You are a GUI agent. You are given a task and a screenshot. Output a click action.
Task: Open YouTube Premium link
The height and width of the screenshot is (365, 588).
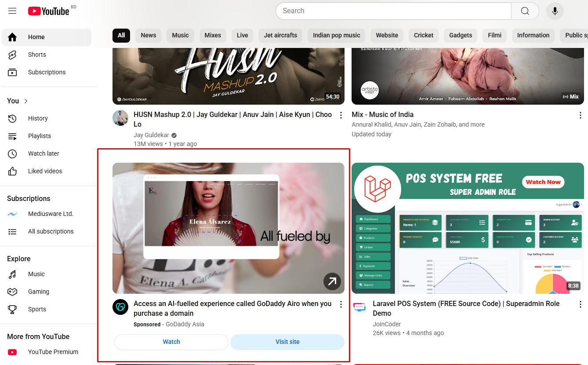pos(47,352)
